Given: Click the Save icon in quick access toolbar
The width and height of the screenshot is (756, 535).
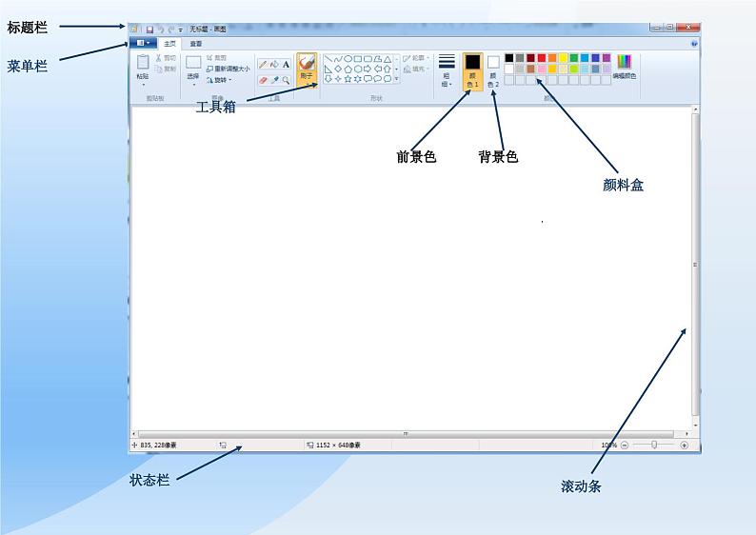Looking at the screenshot, I should pos(149,30).
